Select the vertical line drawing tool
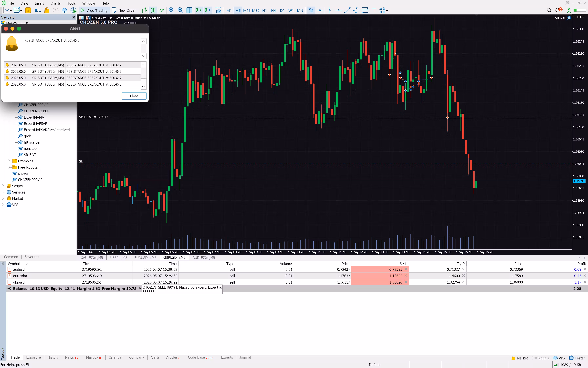 [330, 10]
